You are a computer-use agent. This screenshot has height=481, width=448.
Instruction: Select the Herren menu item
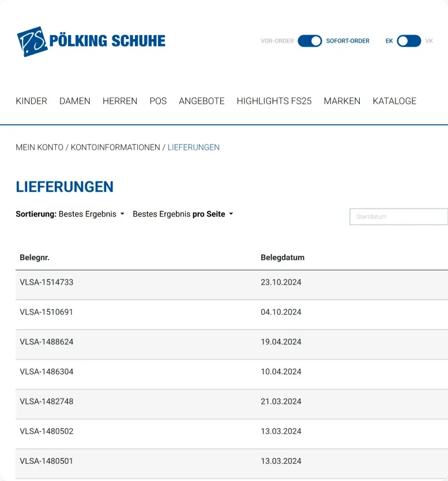120,101
